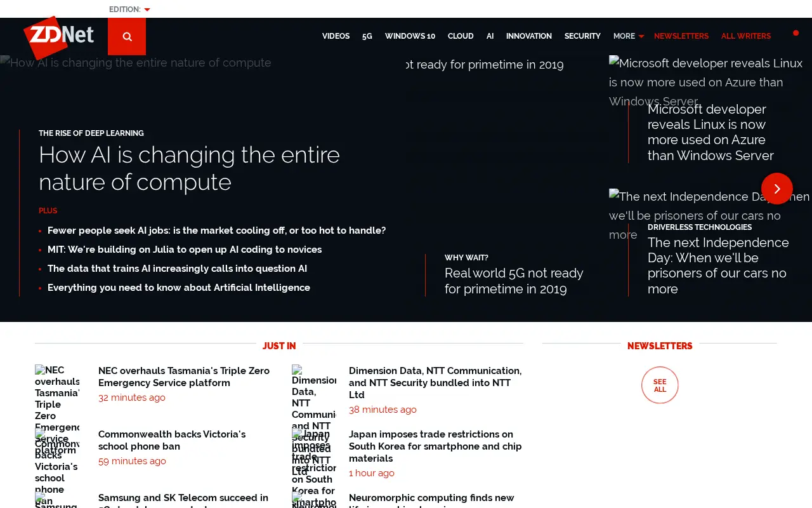The height and width of the screenshot is (508, 812).
Task: Click the 'Just In' section heading
Action: point(279,346)
